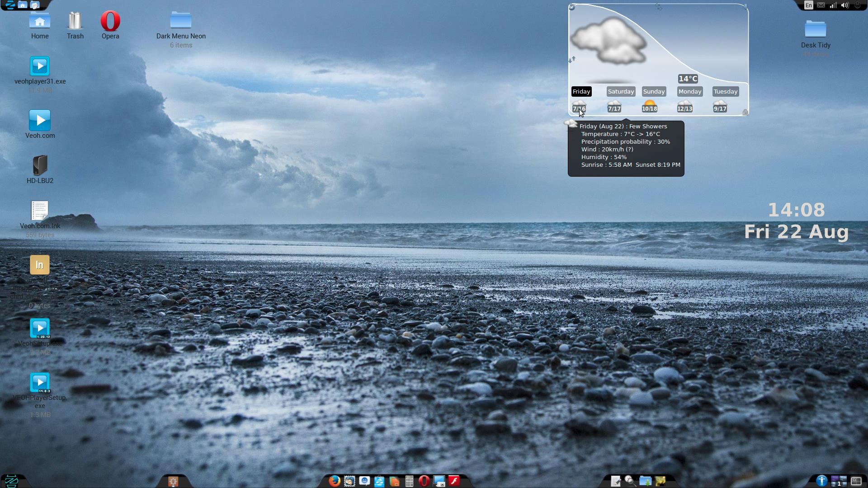Select the Monday forecast tab
The width and height of the screenshot is (868, 488).
(x=689, y=91)
